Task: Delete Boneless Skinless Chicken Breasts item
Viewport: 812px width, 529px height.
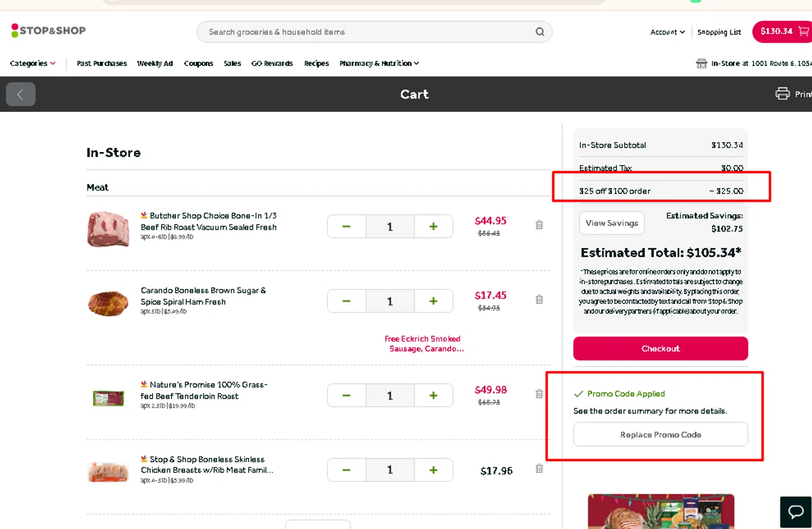Action: (x=539, y=469)
